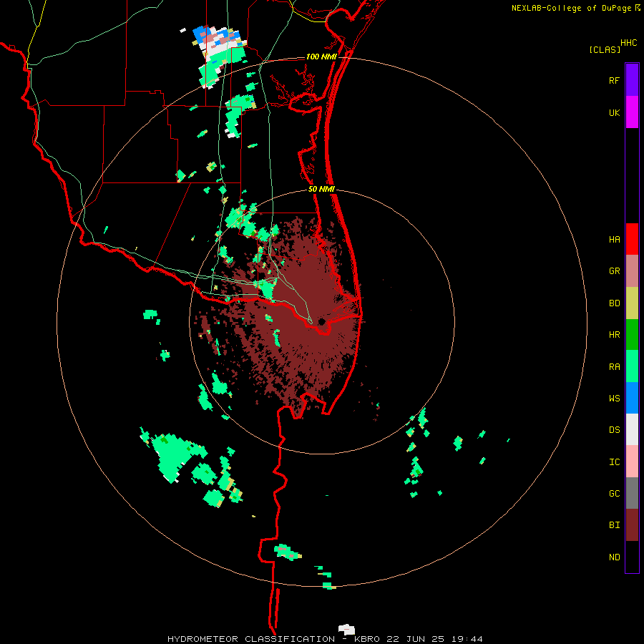Click the RF legend label
Screen dimensions: 644x644
coord(614,80)
